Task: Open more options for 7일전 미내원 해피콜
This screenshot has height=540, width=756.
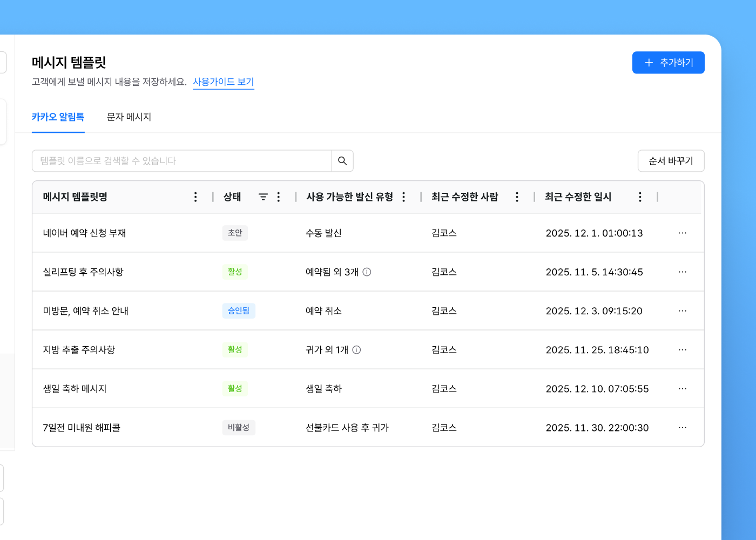Action: [682, 428]
